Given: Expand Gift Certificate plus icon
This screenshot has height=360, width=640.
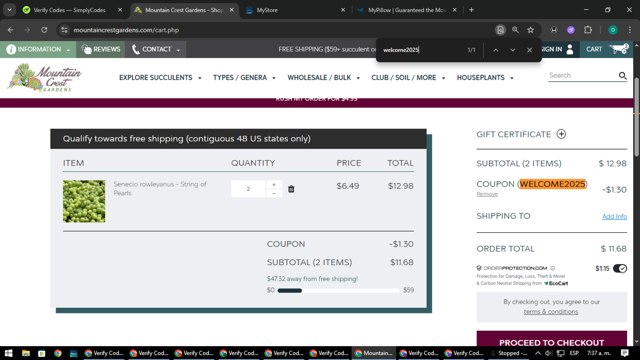Looking at the screenshot, I should (561, 134).
